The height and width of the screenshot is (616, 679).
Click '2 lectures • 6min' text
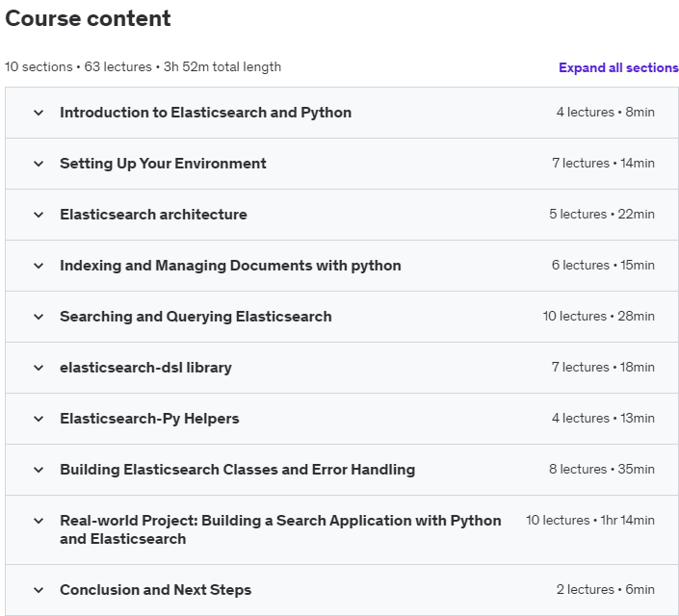(606, 590)
